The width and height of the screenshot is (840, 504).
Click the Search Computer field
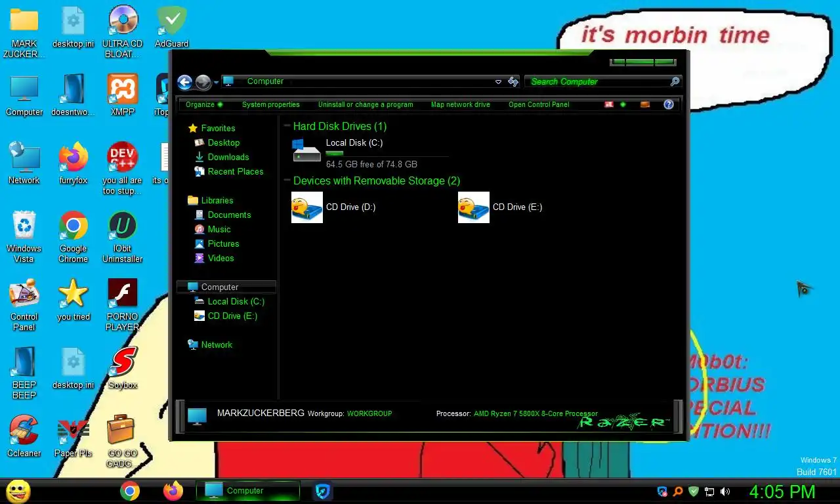[x=597, y=81]
